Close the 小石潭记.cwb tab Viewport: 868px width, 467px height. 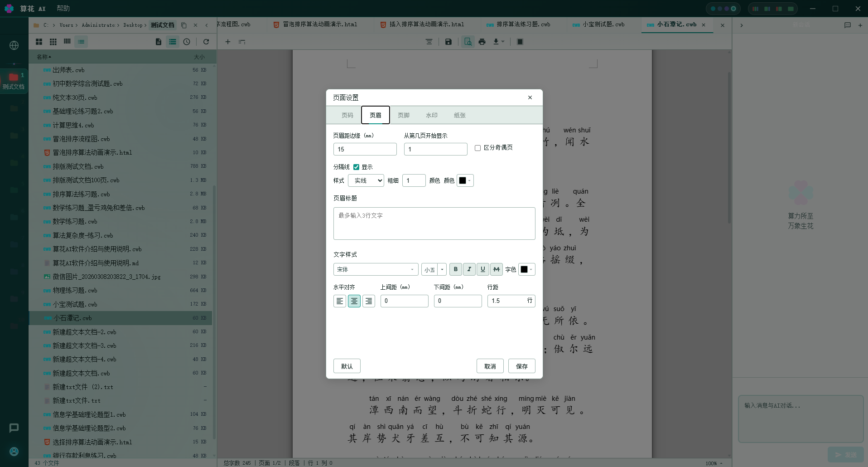(x=704, y=25)
